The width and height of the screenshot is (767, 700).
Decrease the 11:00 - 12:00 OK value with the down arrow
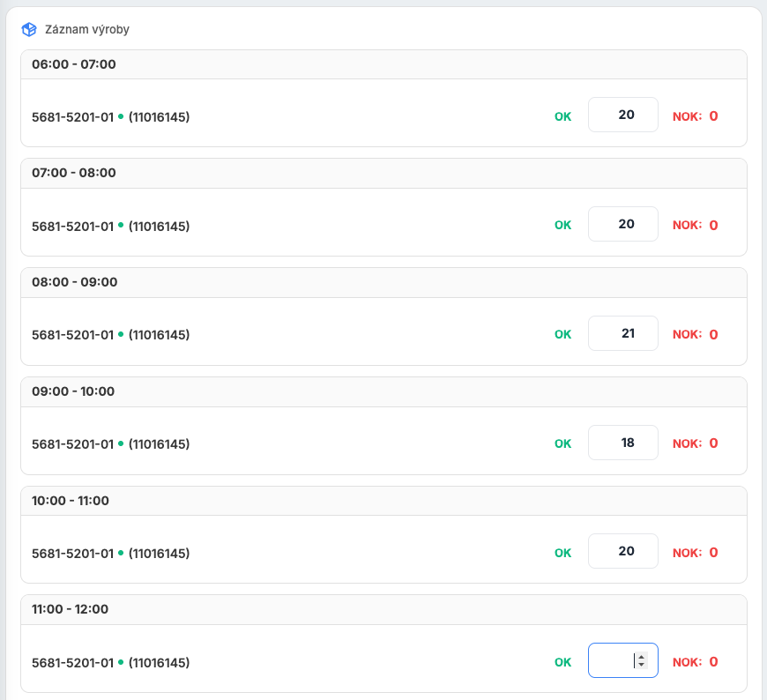point(641,666)
